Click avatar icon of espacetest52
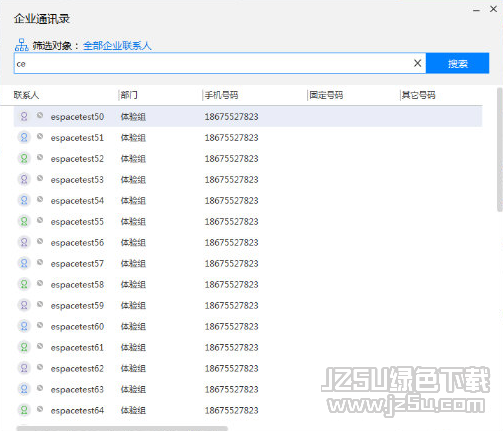Image resolution: width=503 pixels, height=431 pixels. [24, 158]
